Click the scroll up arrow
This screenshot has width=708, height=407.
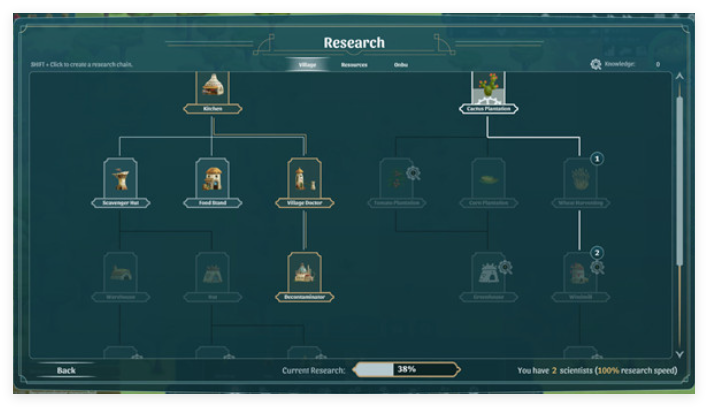tap(680, 76)
